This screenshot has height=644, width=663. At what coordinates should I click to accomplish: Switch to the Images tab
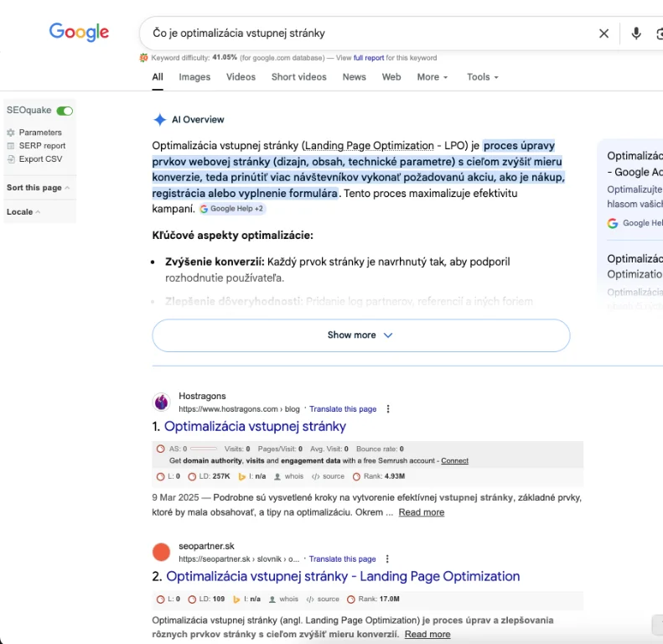coord(194,77)
